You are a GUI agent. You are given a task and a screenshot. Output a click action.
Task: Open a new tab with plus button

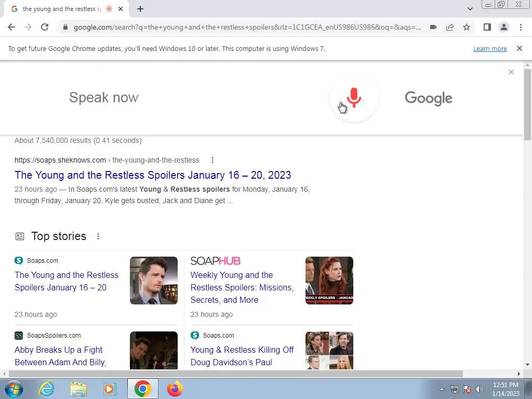[x=140, y=9]
